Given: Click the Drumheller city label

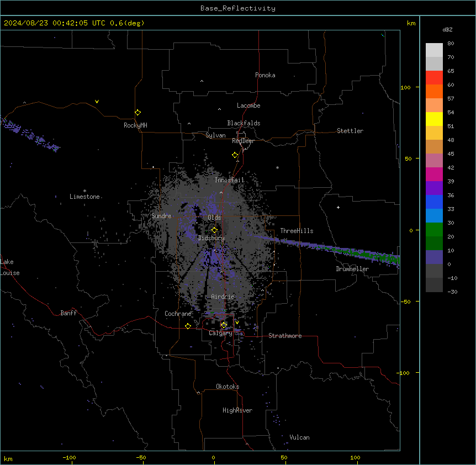Looking at the screenshot, I should tap(352, 269).
